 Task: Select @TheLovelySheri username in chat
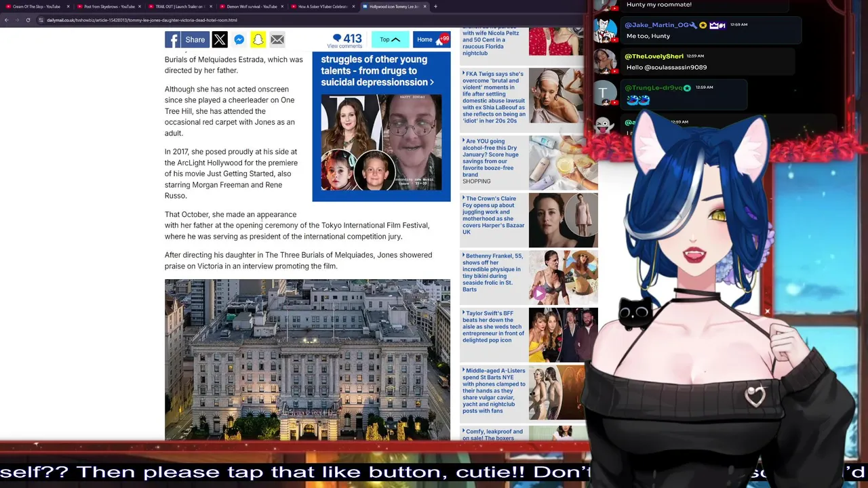pos(654,56)
